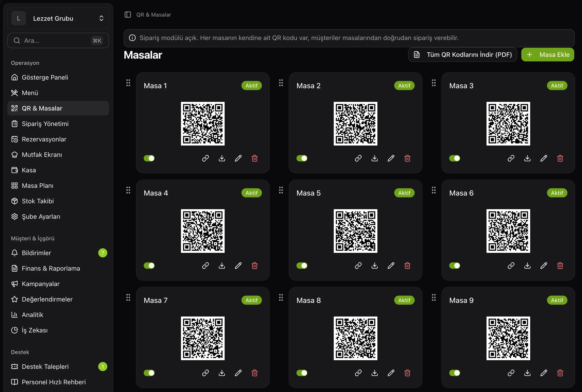Viewport: 582px width, 392px height.
Task: Delete Masa 8 with trash icon
Action: coord(407,373)
